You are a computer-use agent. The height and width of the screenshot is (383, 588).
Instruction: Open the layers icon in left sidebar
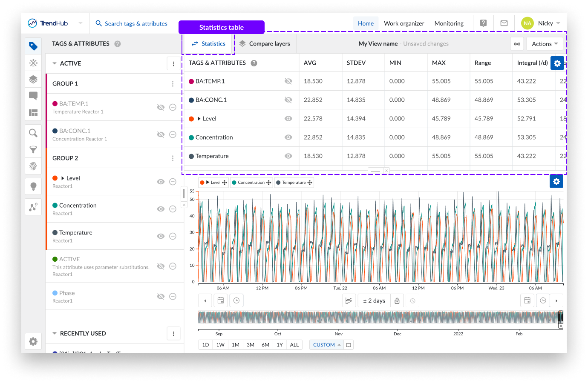click(33, 79)
